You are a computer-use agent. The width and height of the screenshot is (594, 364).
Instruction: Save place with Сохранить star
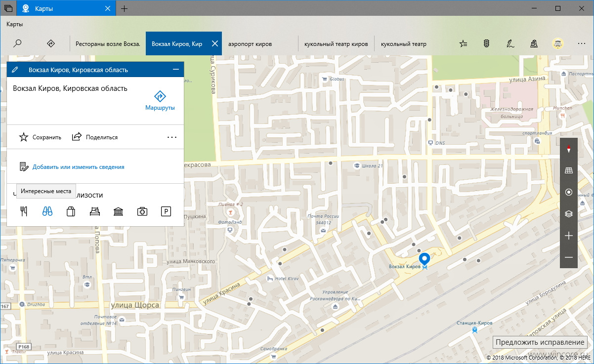click(x=40, y=137)
